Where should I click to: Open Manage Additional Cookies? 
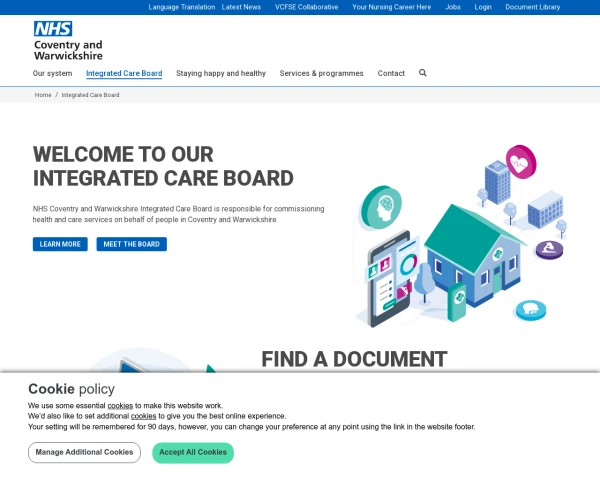(x=84, y=452)
